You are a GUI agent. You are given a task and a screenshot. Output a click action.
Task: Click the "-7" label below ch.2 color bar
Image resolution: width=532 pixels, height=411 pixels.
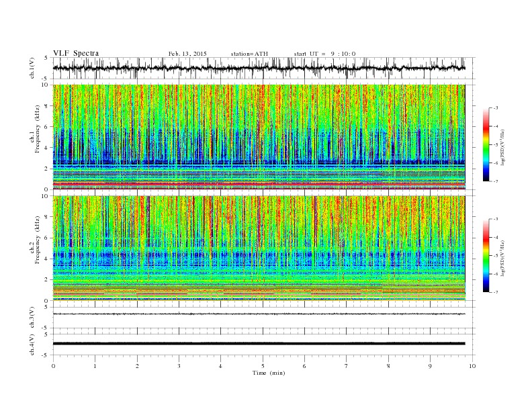[x=496, y=292]
